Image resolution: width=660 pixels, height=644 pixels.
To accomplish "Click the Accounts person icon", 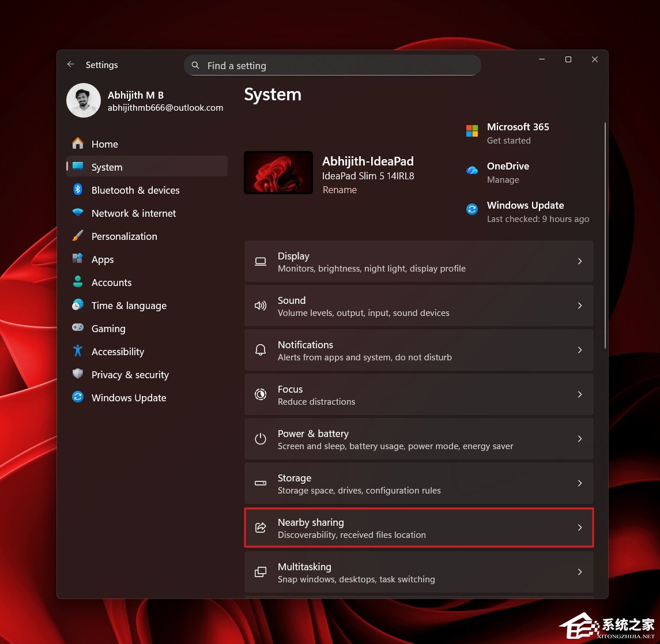I will coord(78,281).
